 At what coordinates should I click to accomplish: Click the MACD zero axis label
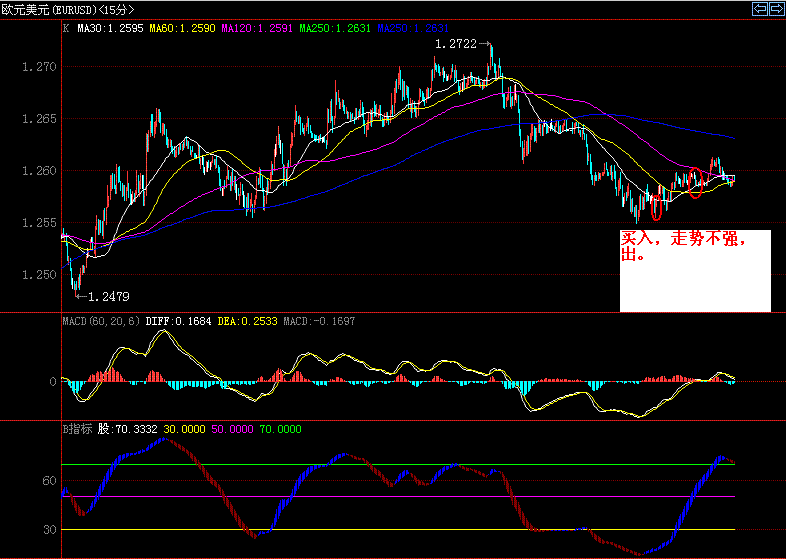tap(53, 382)
